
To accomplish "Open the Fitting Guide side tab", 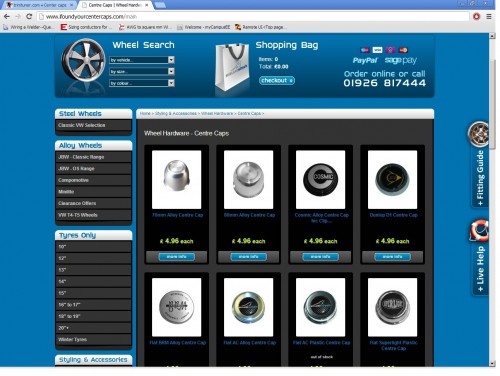I will click(479, 164).
